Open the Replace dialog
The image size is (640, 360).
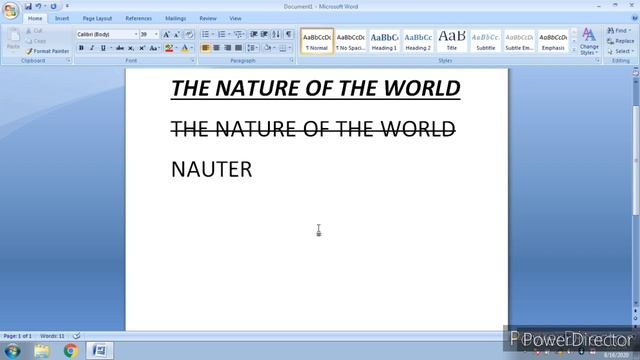620,41
